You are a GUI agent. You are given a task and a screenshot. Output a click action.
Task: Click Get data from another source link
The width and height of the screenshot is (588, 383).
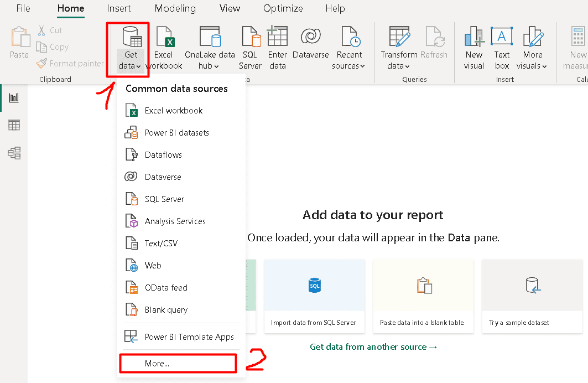point(373,347)
